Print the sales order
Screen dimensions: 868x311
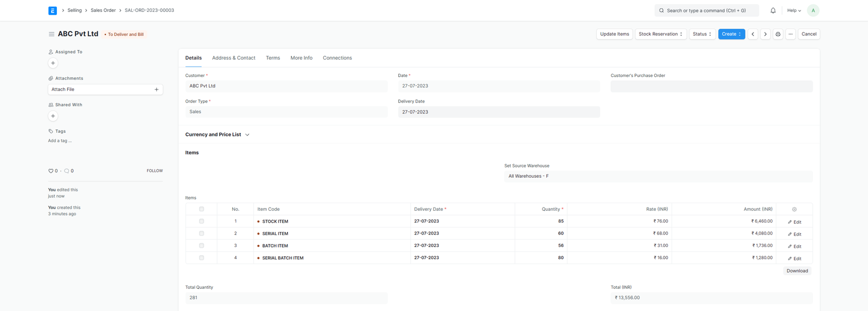pos(778,34)
